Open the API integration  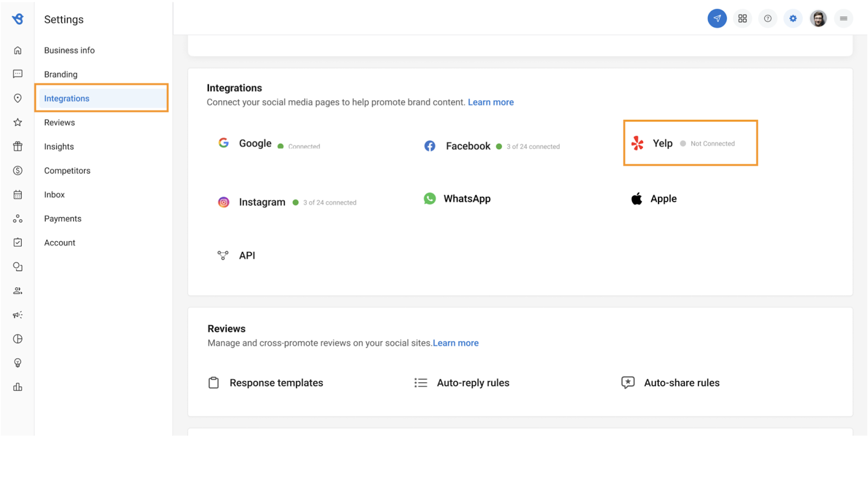click(237, 255)
